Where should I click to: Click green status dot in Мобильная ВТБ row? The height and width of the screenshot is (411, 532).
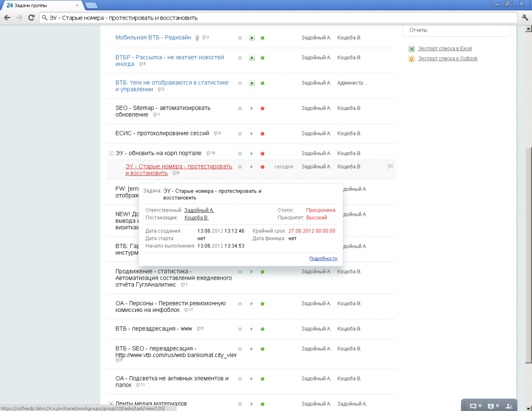click(x=262, y=38)
